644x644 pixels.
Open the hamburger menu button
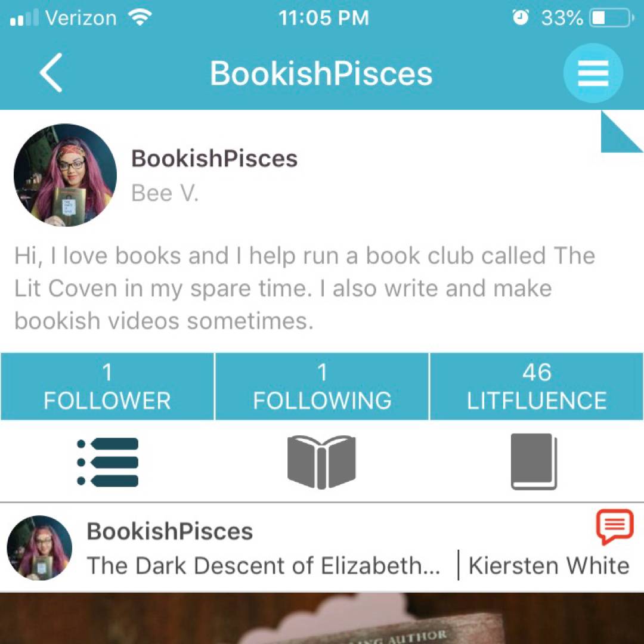tap(593, 73)
